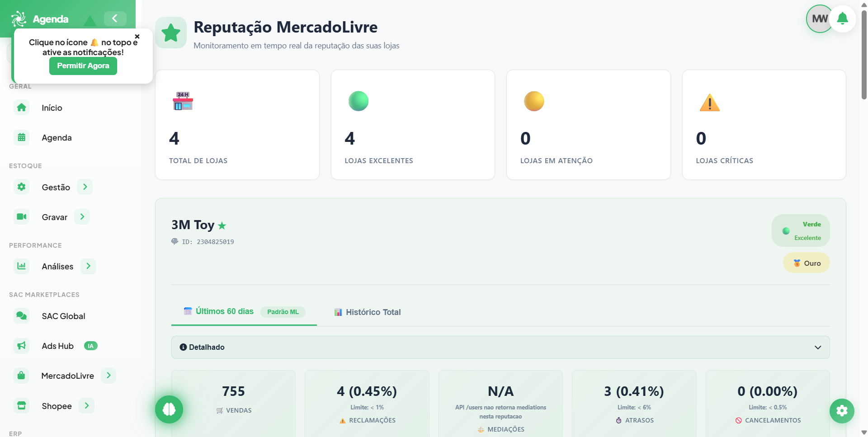Viewport: 868px width, 437px height.
Task: Expand the Shopee submenu chevron
Action: click(x=87, y=406)
